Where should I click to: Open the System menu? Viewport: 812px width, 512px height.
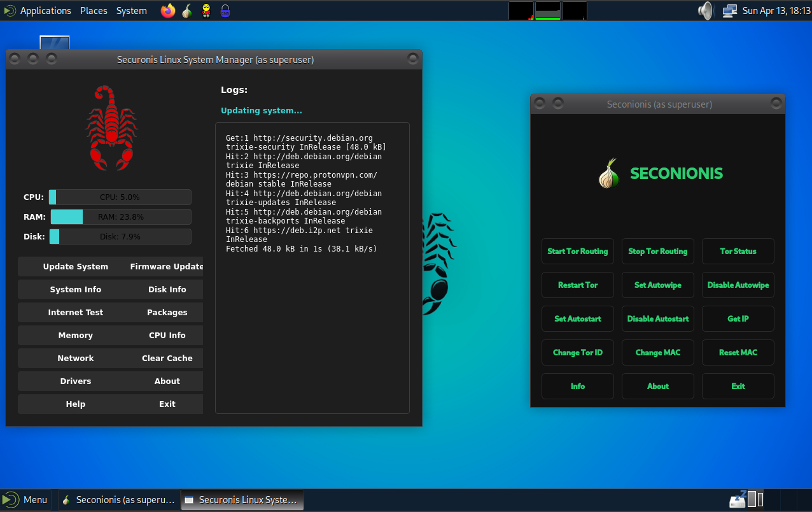click(x=131, y=11)
